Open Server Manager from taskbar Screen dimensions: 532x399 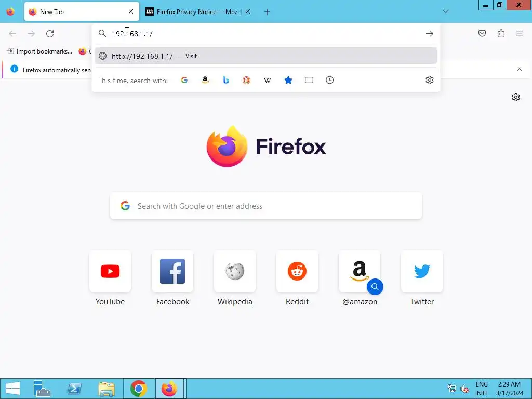(42, 389)
